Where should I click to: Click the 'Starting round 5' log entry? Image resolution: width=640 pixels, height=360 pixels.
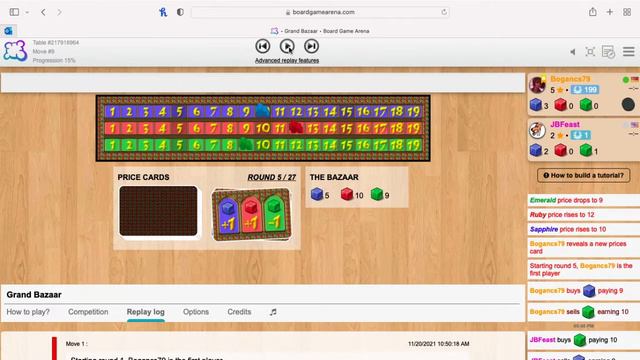click(584, 269)
